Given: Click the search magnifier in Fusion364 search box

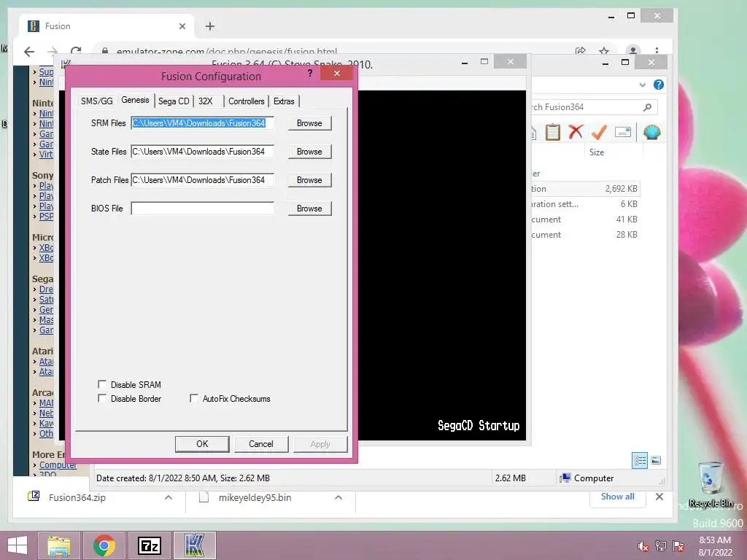Looking at the screenshot, I should click(x=648, y=107).
